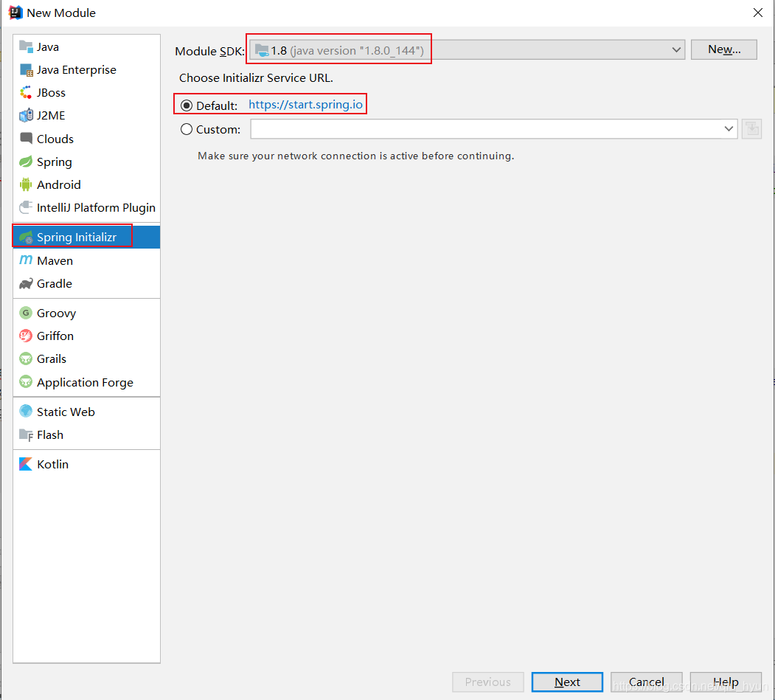
Task: Click the Maven m icon
Action: point(26,260)
